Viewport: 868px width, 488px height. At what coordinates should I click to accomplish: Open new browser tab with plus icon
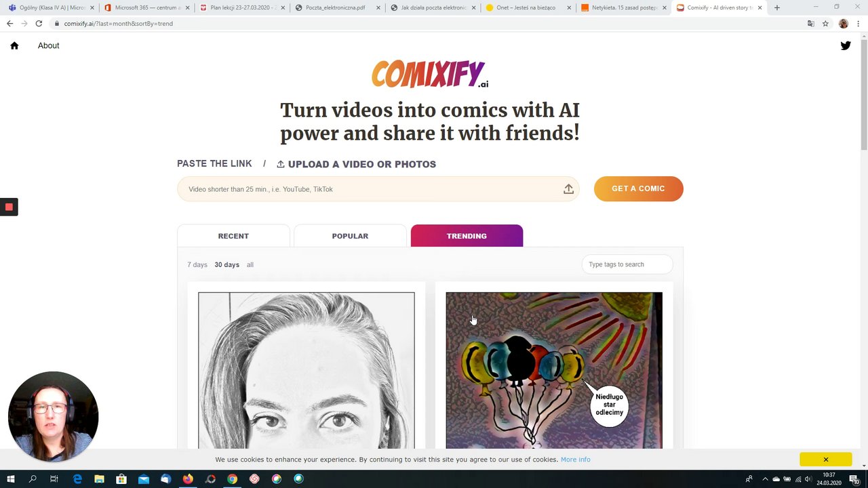(x=776, y=7)
